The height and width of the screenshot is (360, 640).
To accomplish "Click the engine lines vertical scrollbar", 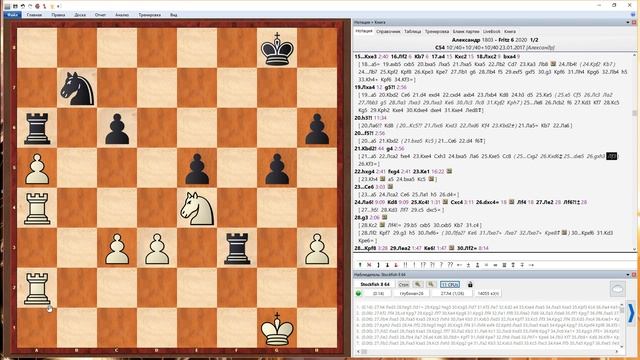I will 622,326.
